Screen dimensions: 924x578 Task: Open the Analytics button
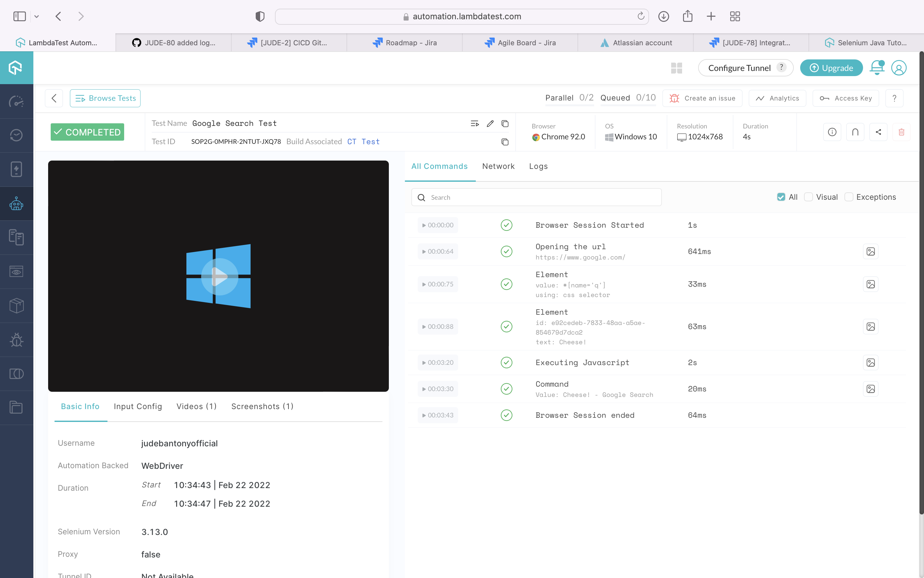pos(777,98)
